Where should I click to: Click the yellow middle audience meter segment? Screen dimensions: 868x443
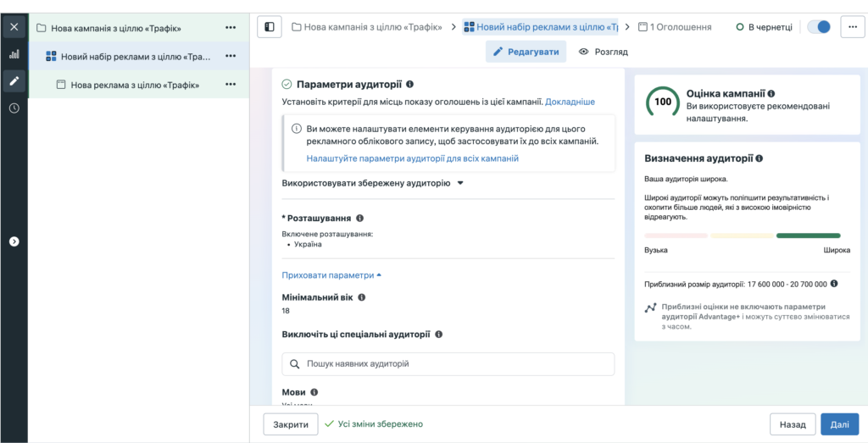click(x=742, y=235)
